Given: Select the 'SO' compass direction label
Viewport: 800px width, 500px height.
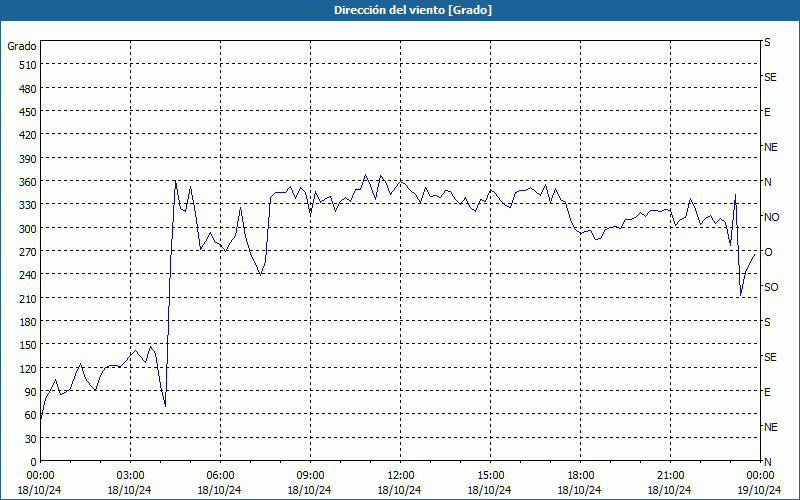Looking at the screenshot, I should point(771,287).
